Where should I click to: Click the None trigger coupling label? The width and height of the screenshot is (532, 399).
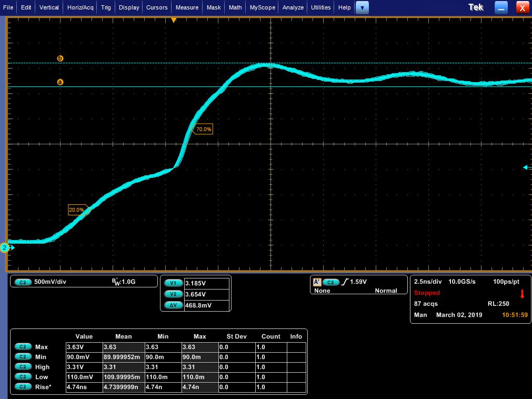pos(322,291)
